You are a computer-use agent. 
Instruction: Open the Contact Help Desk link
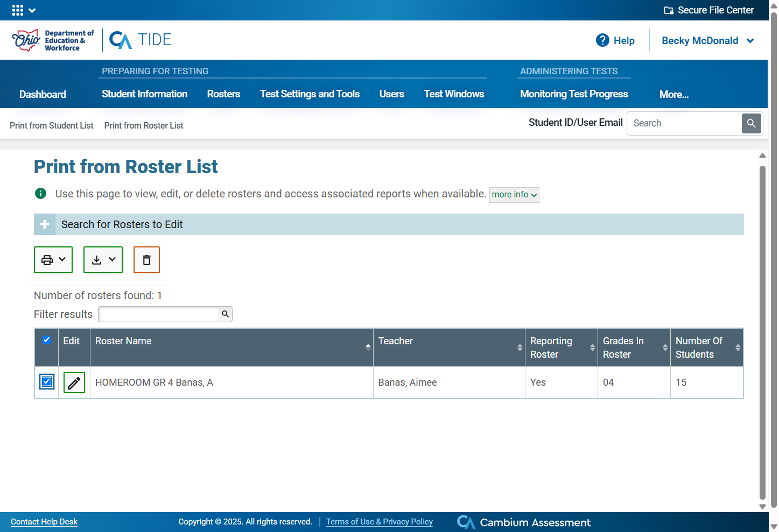[44, 522]
